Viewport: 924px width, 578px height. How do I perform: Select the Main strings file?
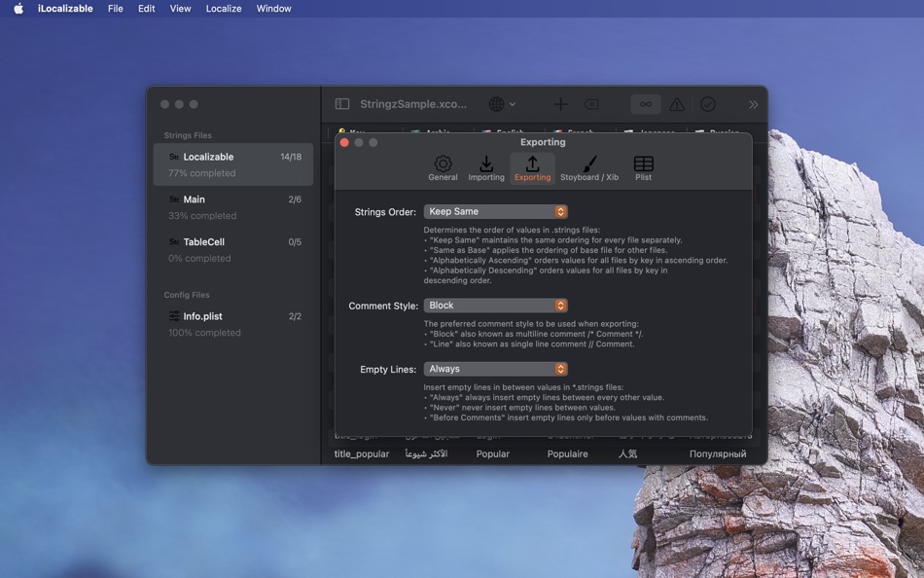pyautogui.click(x=233, y=207)
